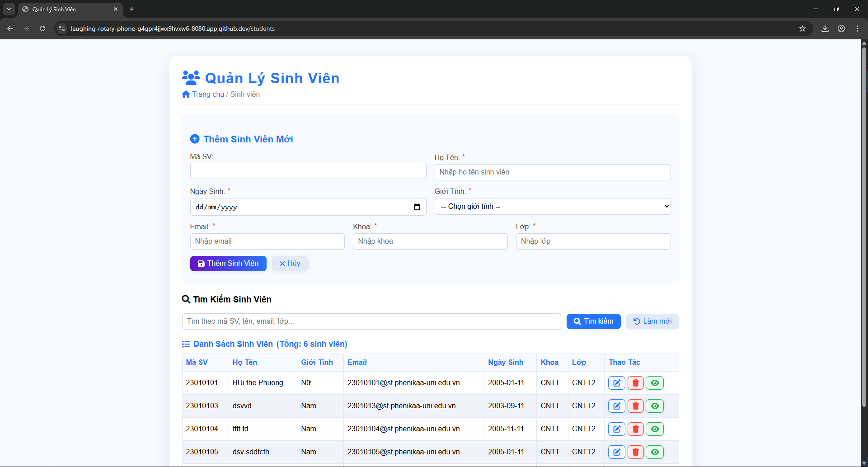Viewport: 868px width, 467px height.
Task: Edit student 23010101 with pencil icon
Action: click(x=617, y=383)
